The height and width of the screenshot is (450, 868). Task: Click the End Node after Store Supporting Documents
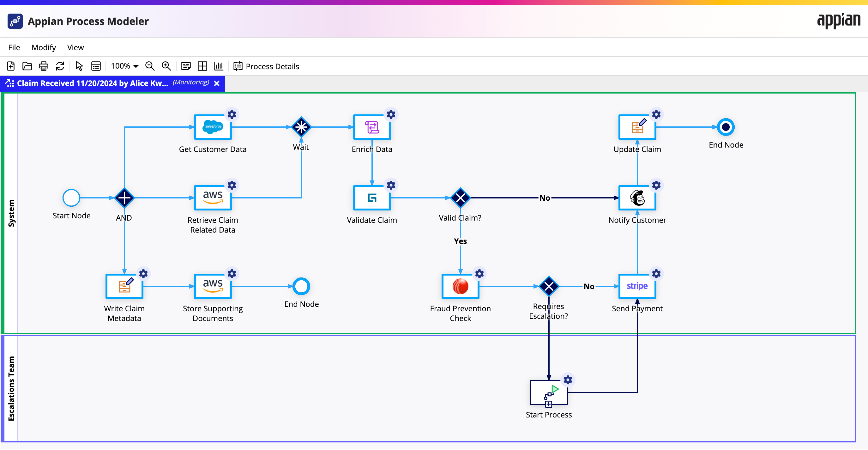click(301, 287)
